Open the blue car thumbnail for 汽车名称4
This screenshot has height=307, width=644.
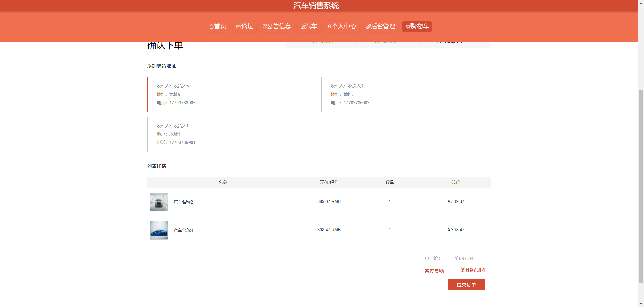pos(159,230)
